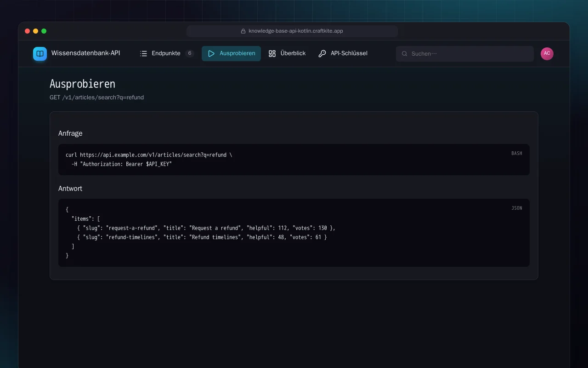This screenshot has width=588, height=368.
Task: Click the browser address bar URL
Action: [296, 31]
